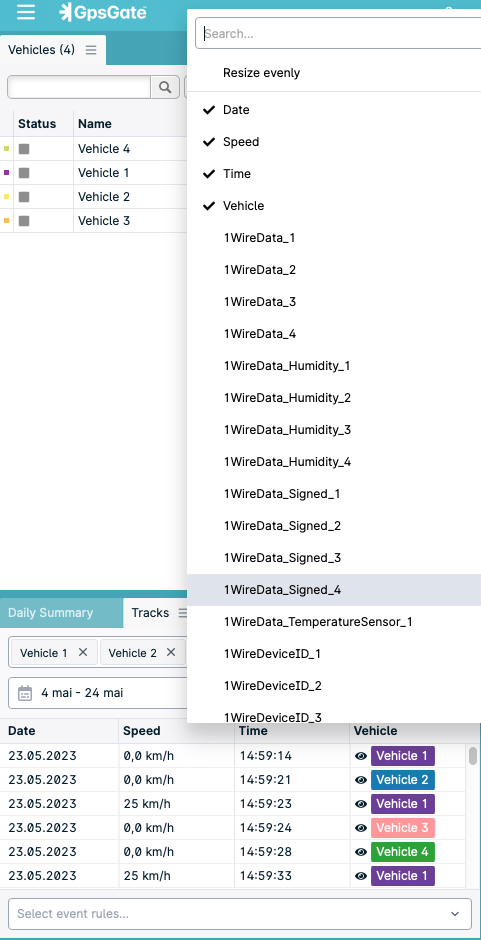This screenshot has height=940, width=481.
Task: Click the GpsGate logo
Action: tap(103, 12)
